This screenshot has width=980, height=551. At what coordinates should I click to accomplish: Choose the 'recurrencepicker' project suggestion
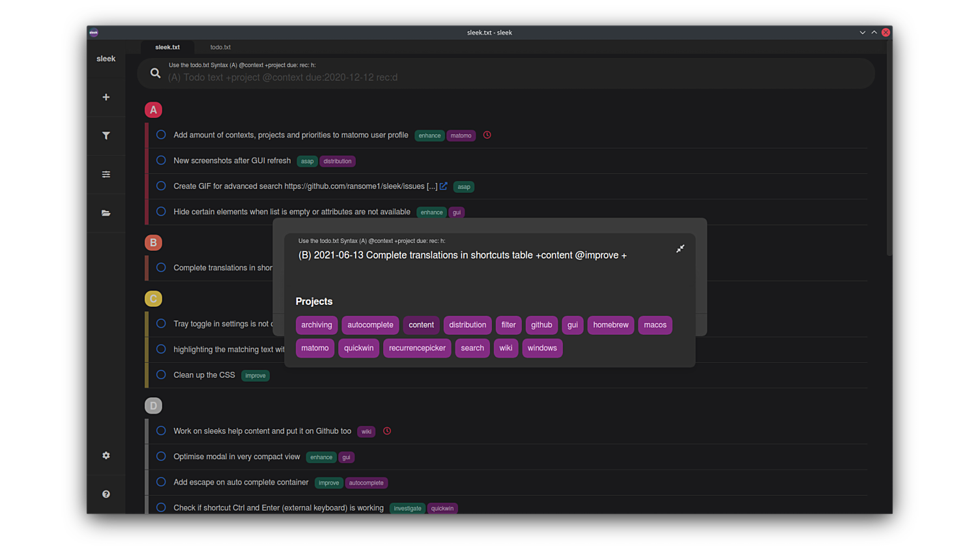tap(417, 348)
